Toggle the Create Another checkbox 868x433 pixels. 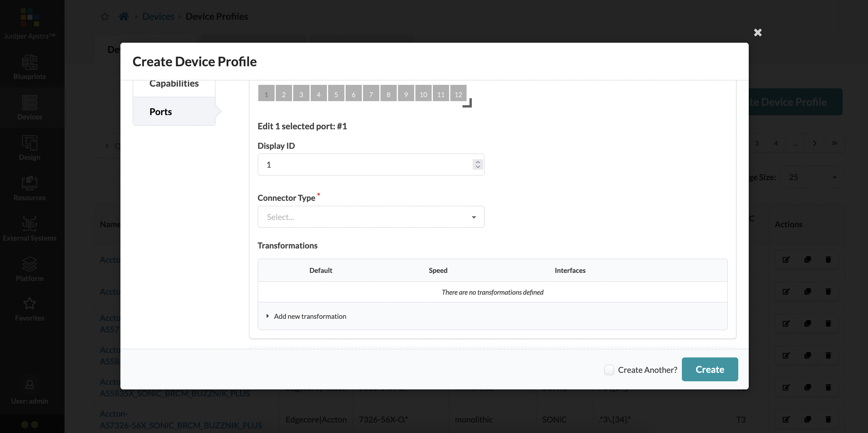pyautogui.click(x=609, y=370)
